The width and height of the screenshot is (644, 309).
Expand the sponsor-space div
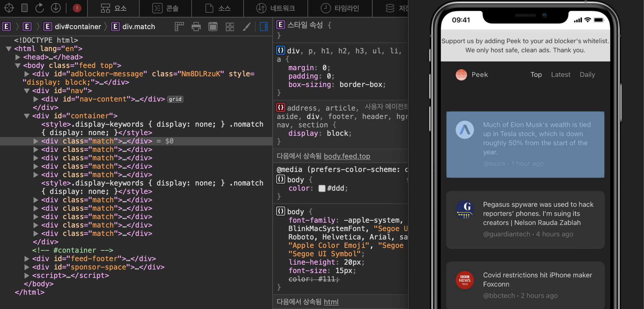point(27,267)
